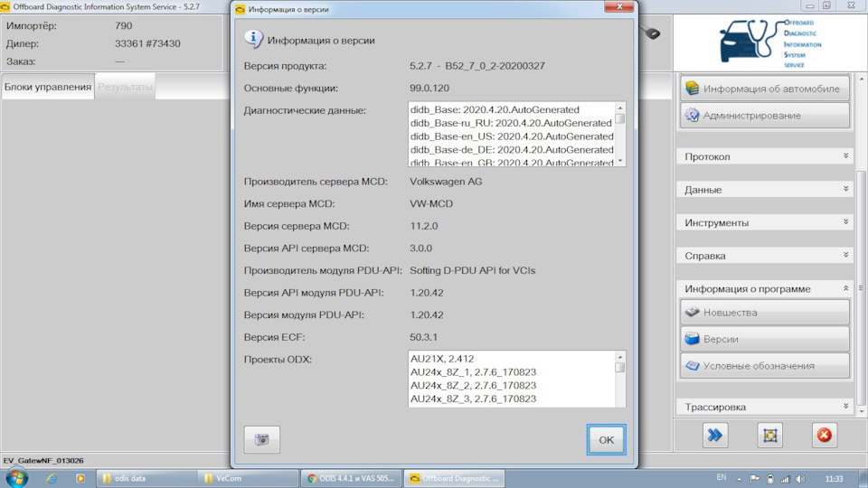
Task: Click the Action Center flag tray icon
Action: [x=754, y=479]
